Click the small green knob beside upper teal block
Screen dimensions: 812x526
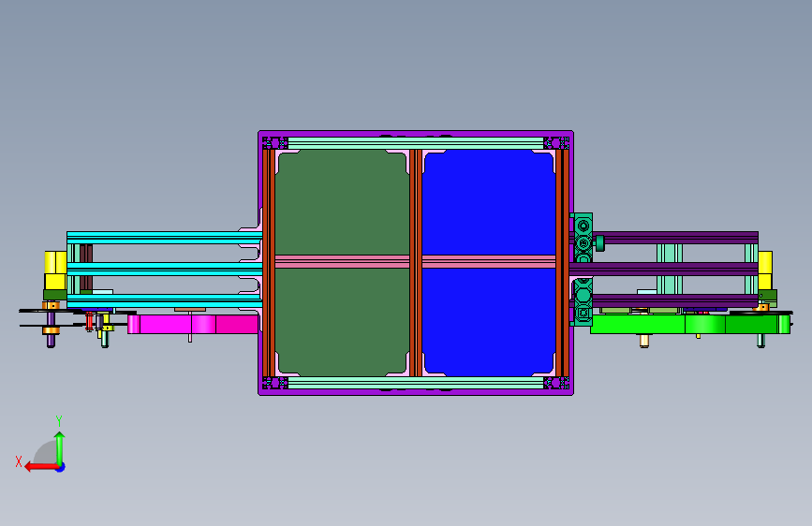(x=599, y=243)
